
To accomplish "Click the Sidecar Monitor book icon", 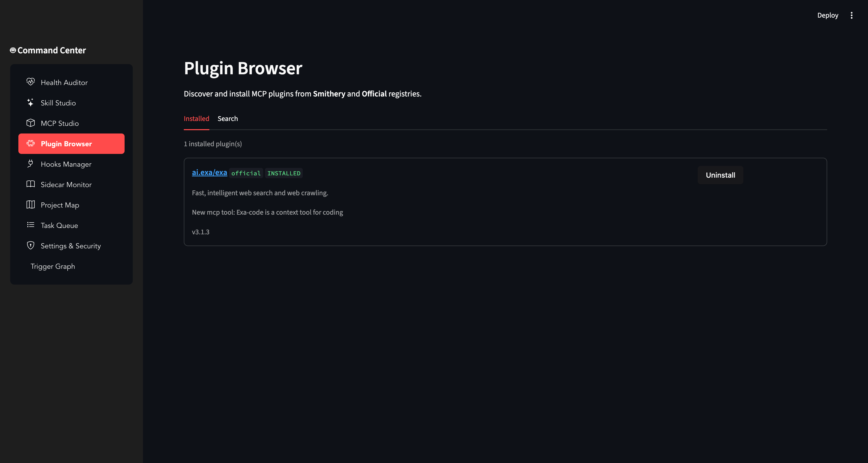I will [x=31, y=184].
